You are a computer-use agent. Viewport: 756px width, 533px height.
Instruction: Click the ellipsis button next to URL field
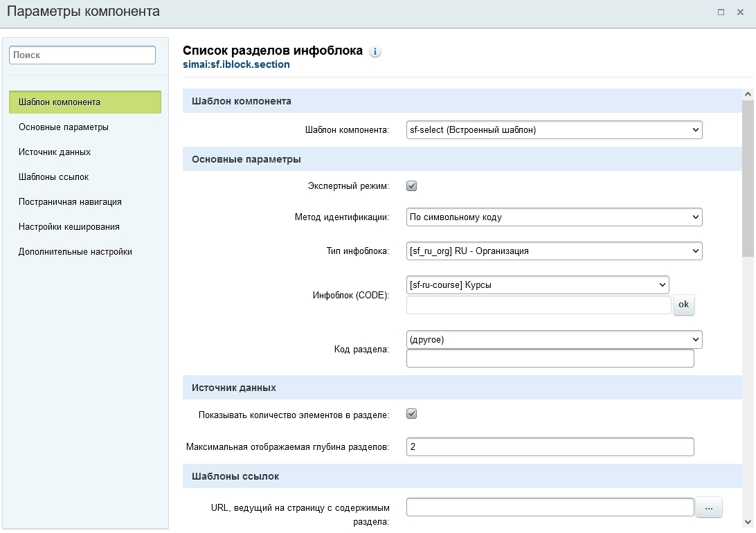[x=708, y=507]
